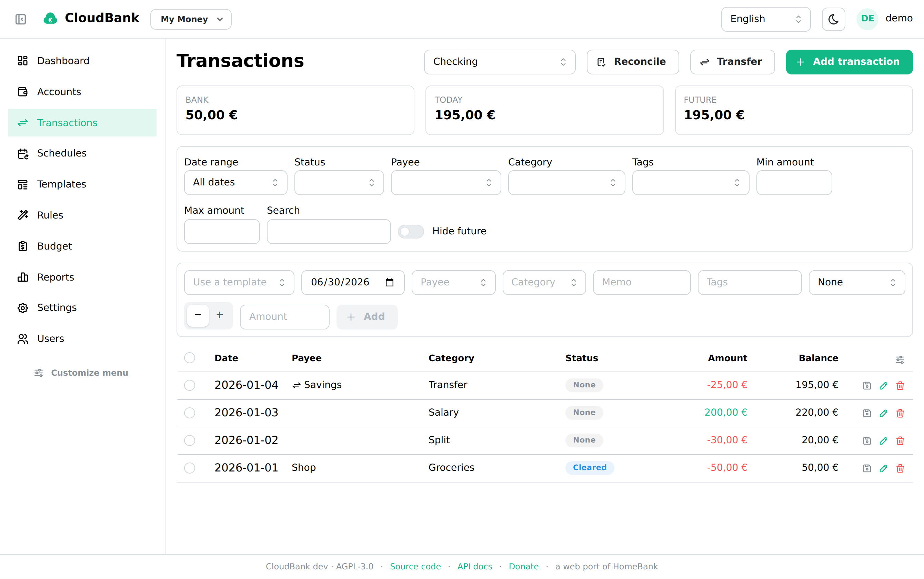924x579 pixels.
Task: Toggle dark mode moon icon
Action: click(833, 19)
